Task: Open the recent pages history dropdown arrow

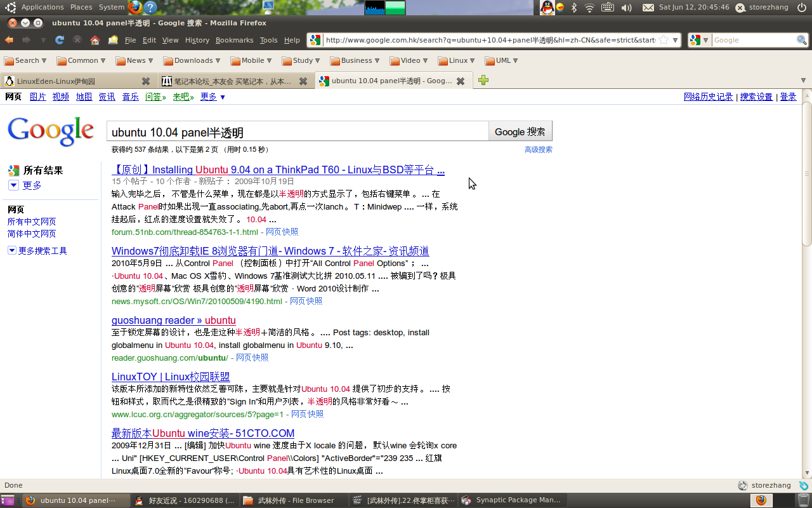Action: 43,40
